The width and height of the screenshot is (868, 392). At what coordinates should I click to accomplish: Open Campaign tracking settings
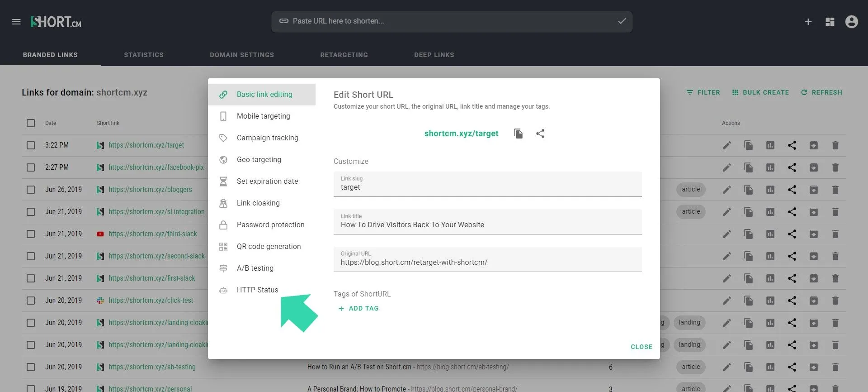[262, 138]
